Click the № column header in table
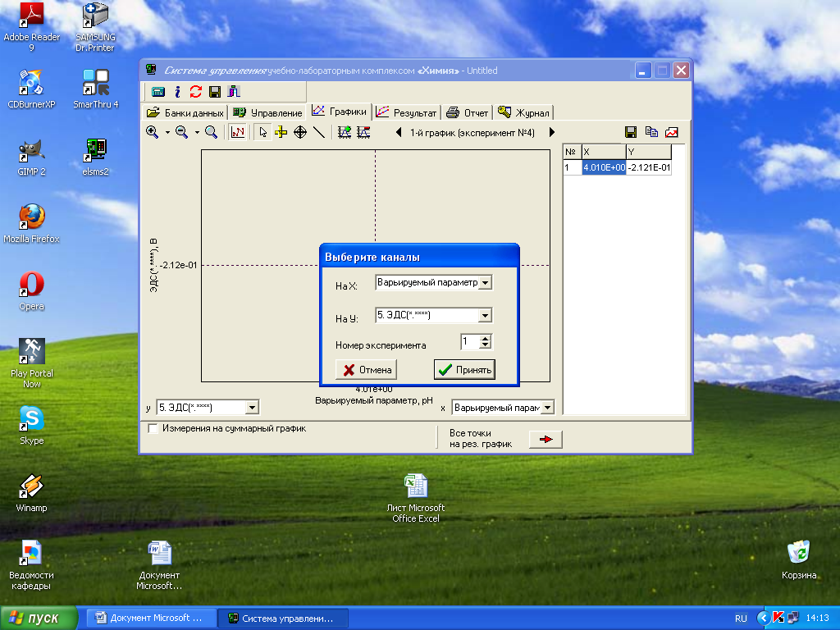Screen dimensions: 840x630 [573, 152]
